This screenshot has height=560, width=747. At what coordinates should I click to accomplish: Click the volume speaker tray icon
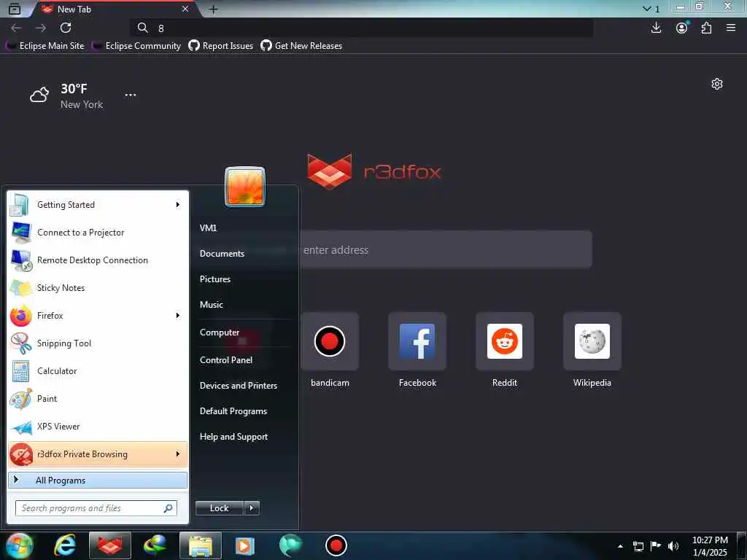pos(673,546)
